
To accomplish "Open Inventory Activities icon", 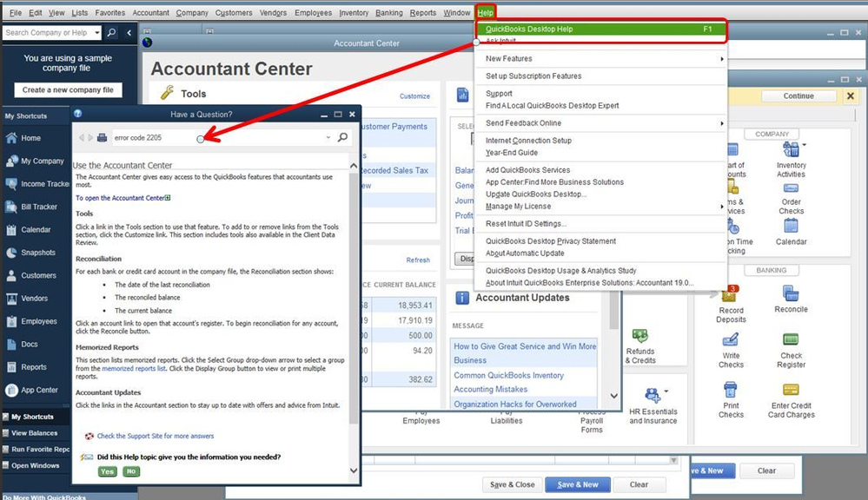I will click(x=791, y=160).
